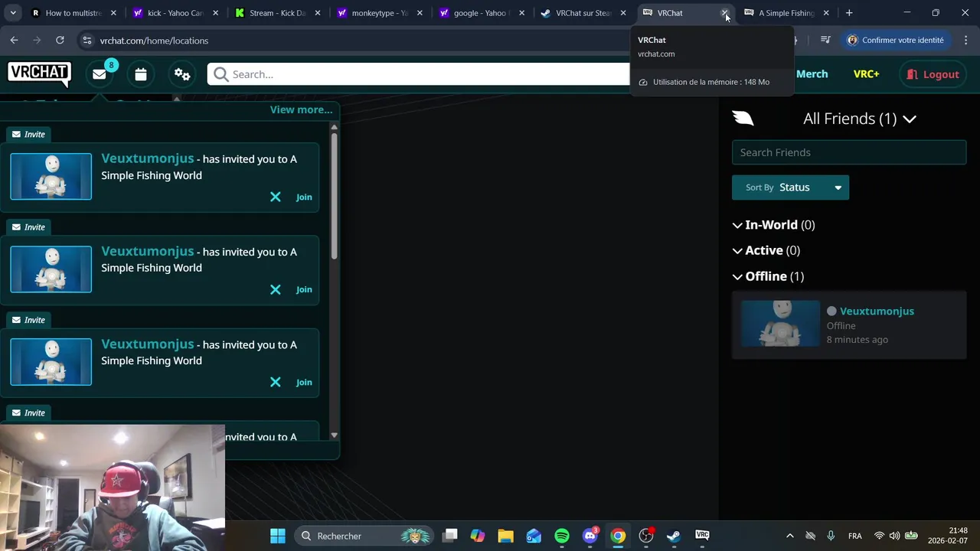Viewport: 980px width, 551px height.
Task: Open Steam from taskbar
Action: (674, 536)
